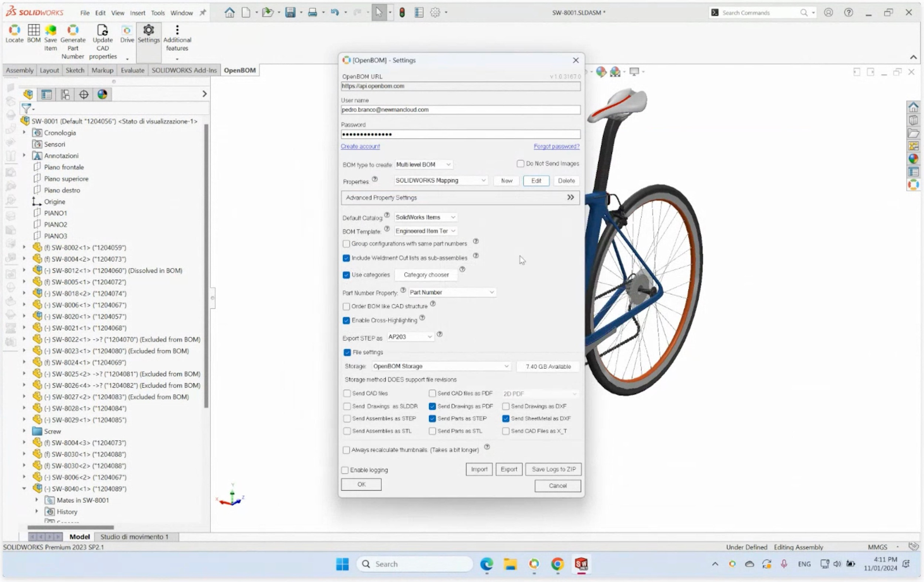Image resolution: width=924 pixels, height=582 pixels.
Task: Select the DisplayManager color sphere tab icon
Action: point(102,94)
